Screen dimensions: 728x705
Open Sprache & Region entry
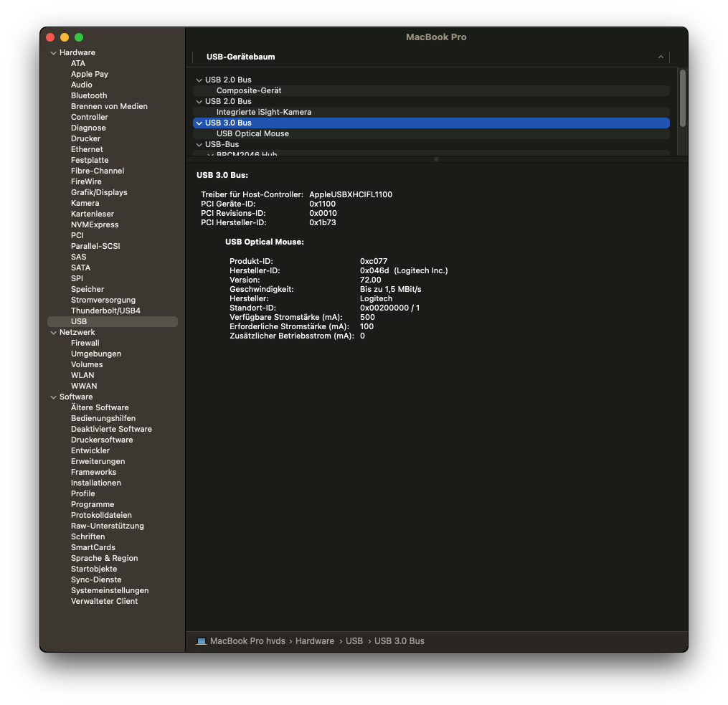click(104, 558)
